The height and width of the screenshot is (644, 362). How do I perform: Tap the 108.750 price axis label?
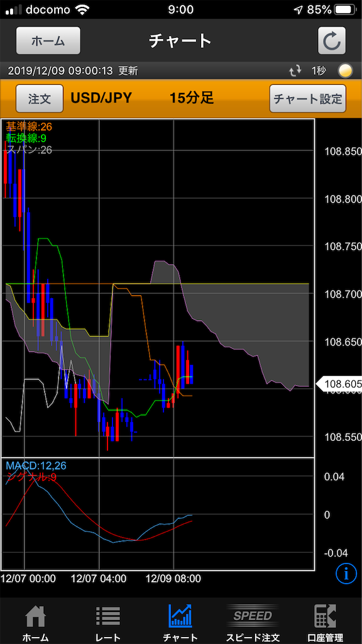pos(343,247)
